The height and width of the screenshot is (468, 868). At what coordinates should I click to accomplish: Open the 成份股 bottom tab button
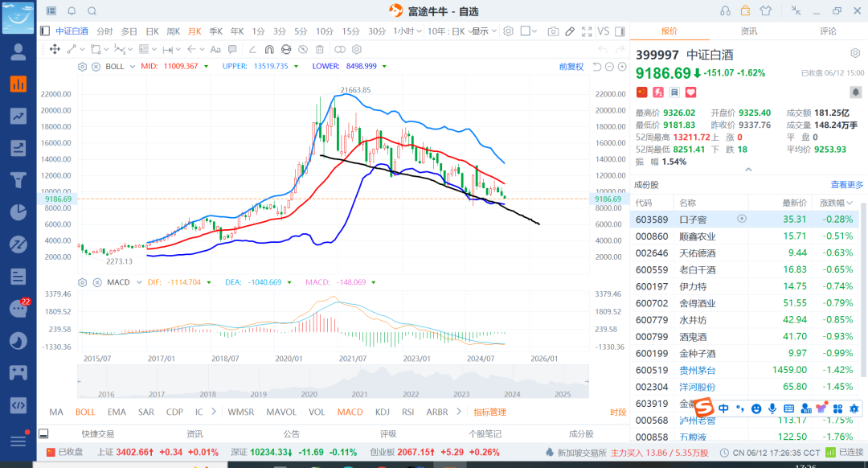tap(581, 433)
